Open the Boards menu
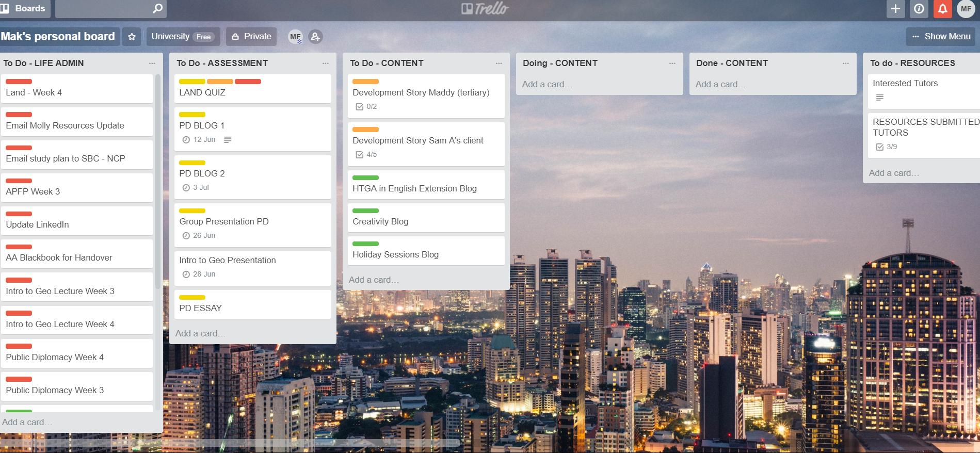Image resolution: width=980 pixels, height=453 pixels. point(24,9)
